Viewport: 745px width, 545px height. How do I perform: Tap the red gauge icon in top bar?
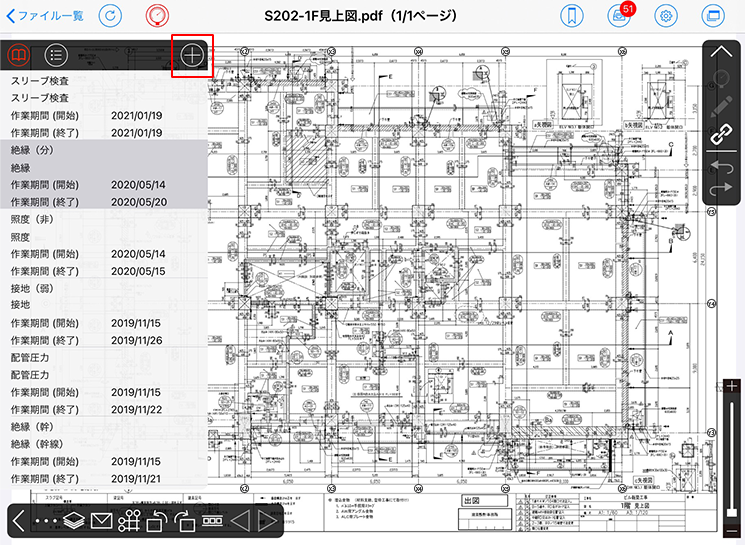157,16
